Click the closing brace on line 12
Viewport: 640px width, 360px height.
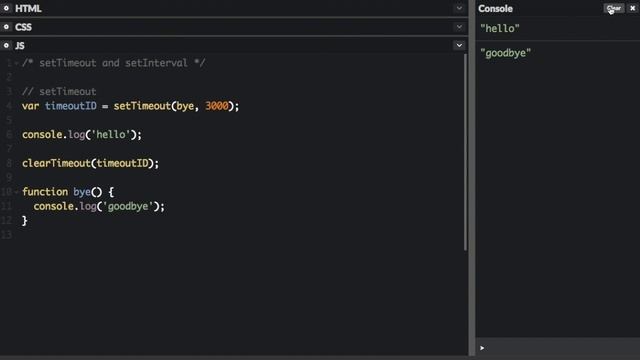coord(24,221)
